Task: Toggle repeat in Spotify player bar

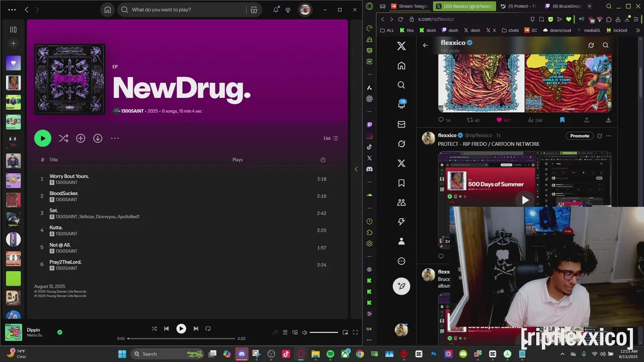Action: coord(208,328)
